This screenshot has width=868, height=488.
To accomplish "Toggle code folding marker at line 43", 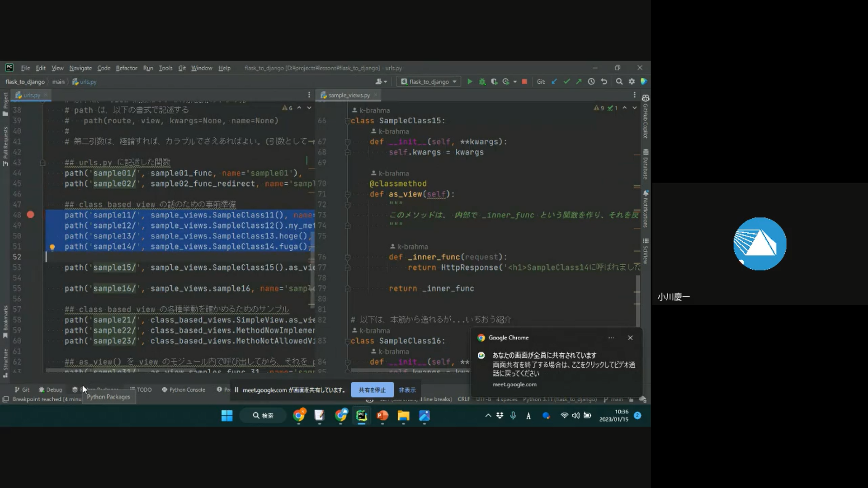I will 42,163.
